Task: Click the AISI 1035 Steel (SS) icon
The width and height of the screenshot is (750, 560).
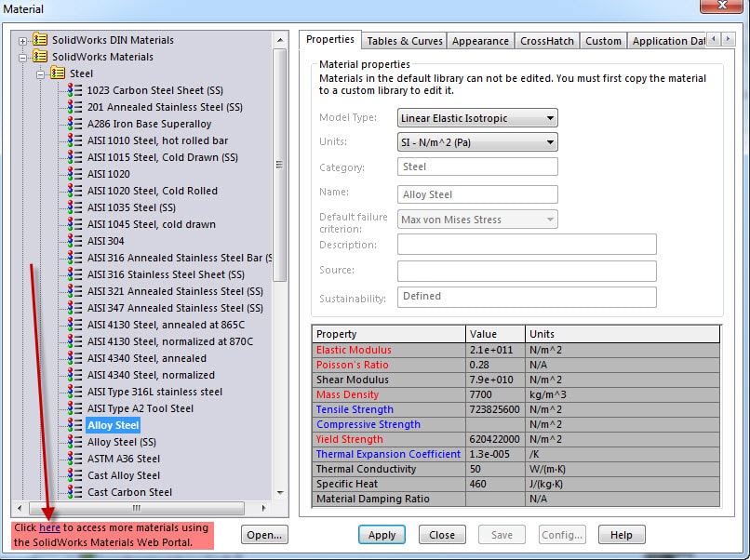Action: tap(74, 207)
